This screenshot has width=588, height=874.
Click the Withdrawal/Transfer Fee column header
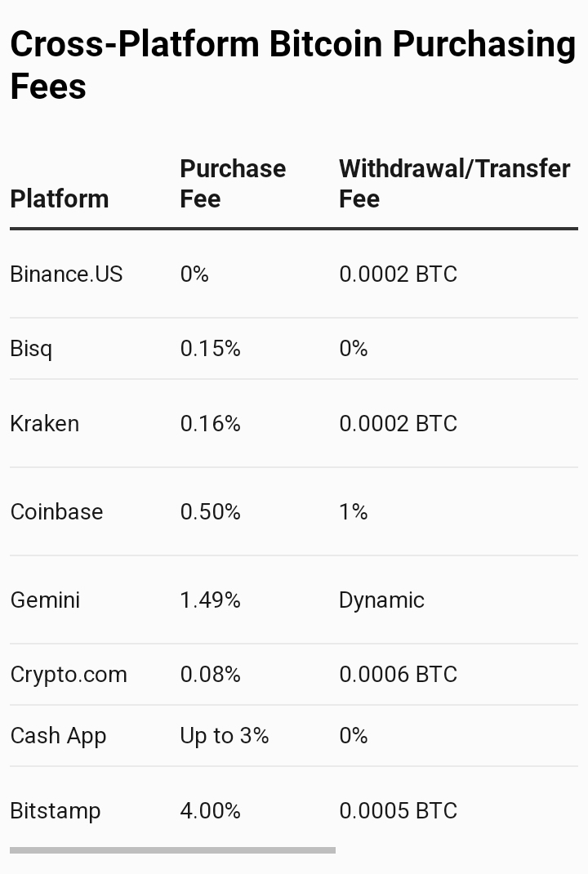click(x=454, y=183)
